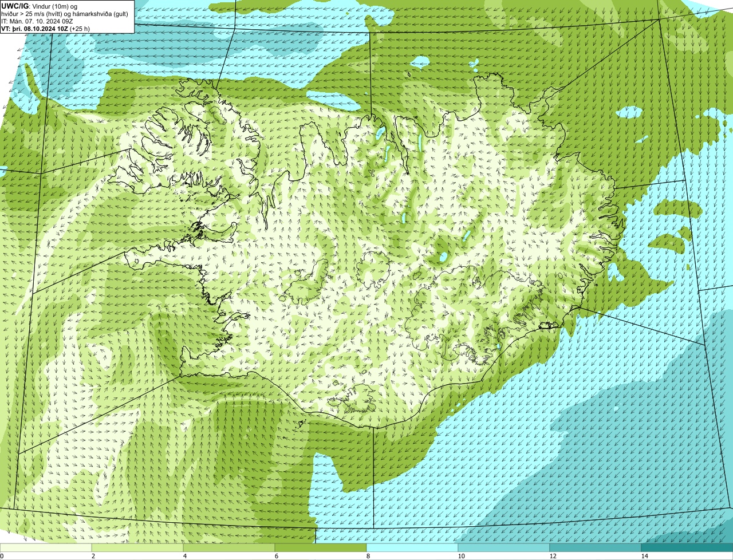Click the legend scale label "10"
This screenshot has height=560, width=733.
tap(461, 556)
